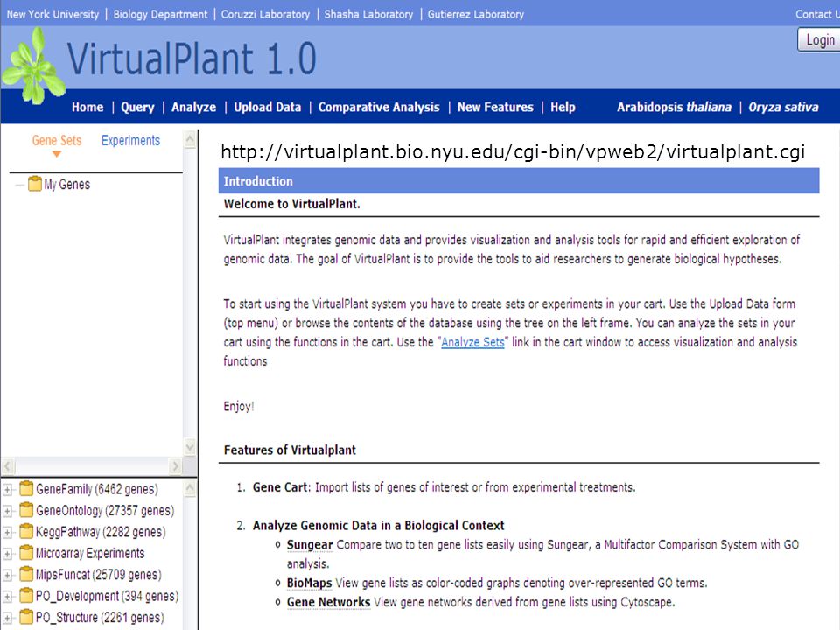
Task: Select Microarray Experiments label
Action: [x=90, y=553]
